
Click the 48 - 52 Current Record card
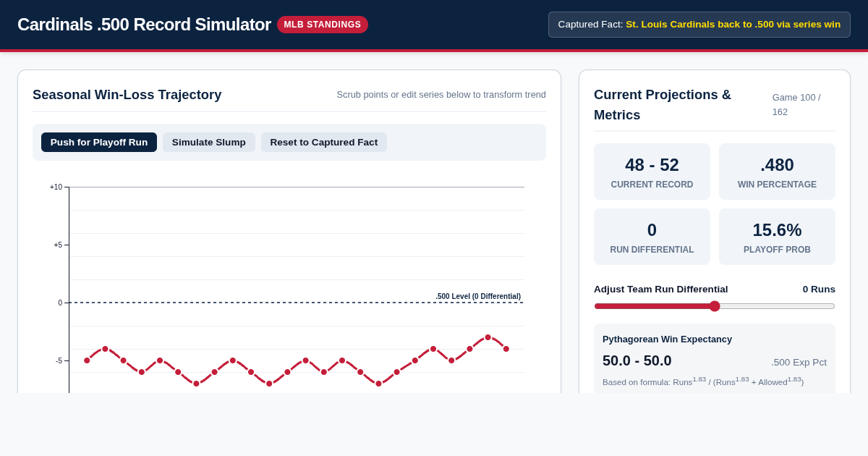(x=652, y=172)
